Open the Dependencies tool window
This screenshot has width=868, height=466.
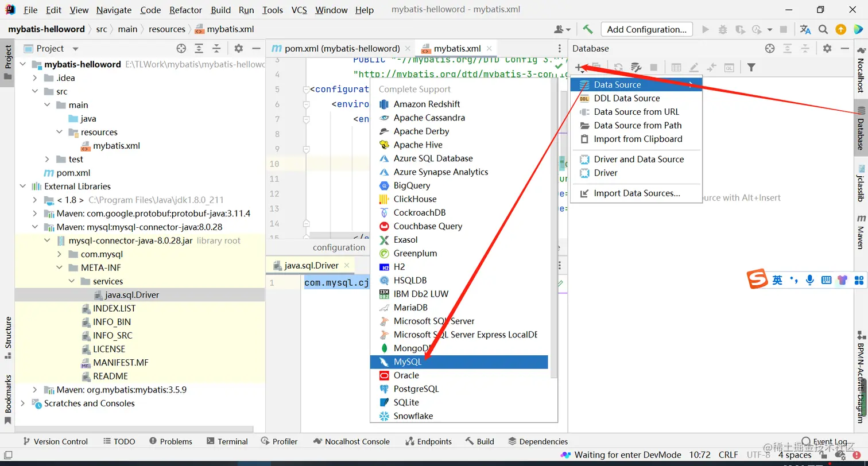(x=538, y=441)
